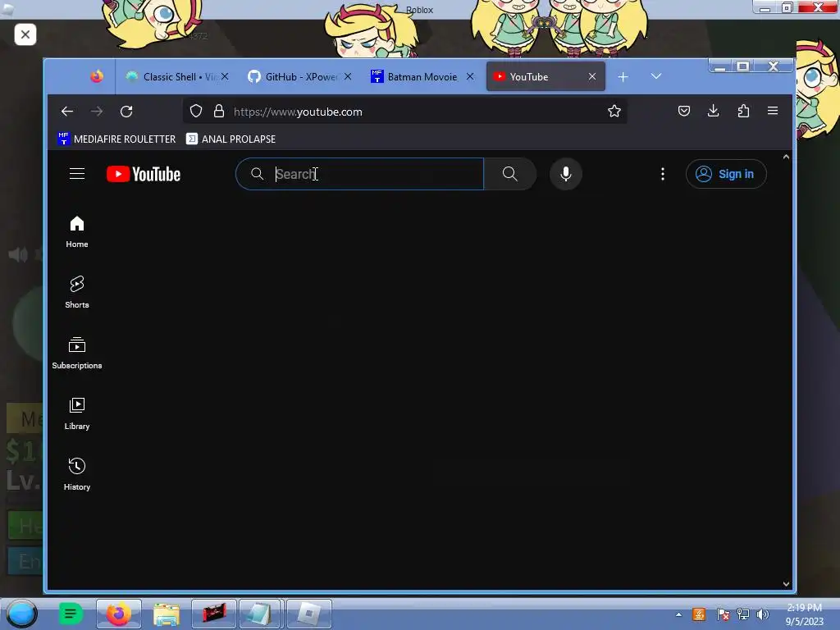840x630 pixels.
Task: Go to Home in YouTube sidebar
Action: coord(77,232)
